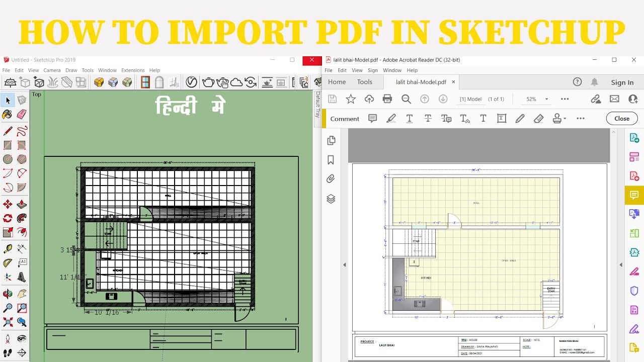Select the Eraser tool in SketchUp
Screen dimensions: 644x362
pos(22,115)
